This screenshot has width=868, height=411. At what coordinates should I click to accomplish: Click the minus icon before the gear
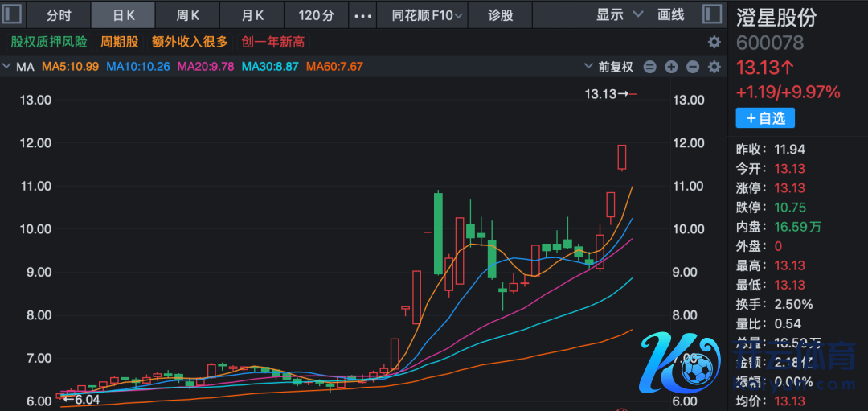(693, 67)
